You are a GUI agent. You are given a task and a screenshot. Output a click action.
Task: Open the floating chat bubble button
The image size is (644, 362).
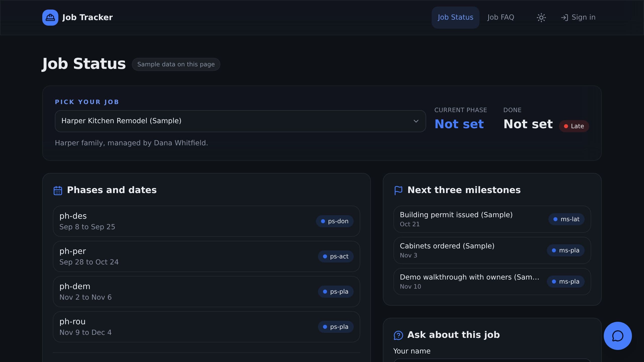pos(618,336)
